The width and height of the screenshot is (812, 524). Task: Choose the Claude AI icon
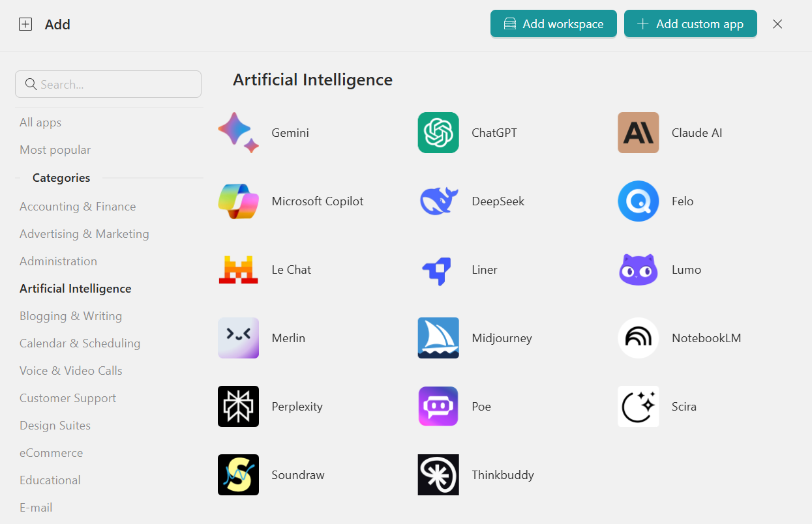coord(638,133)
